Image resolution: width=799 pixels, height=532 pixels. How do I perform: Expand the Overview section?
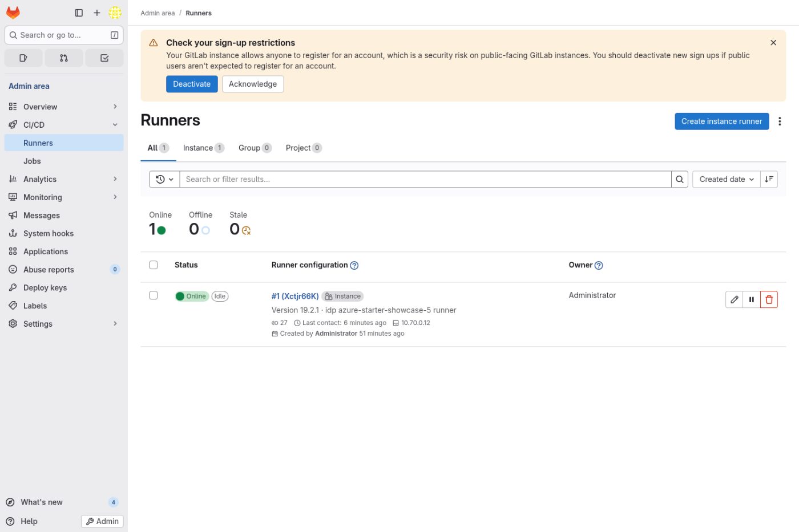(x=64, y=107)
